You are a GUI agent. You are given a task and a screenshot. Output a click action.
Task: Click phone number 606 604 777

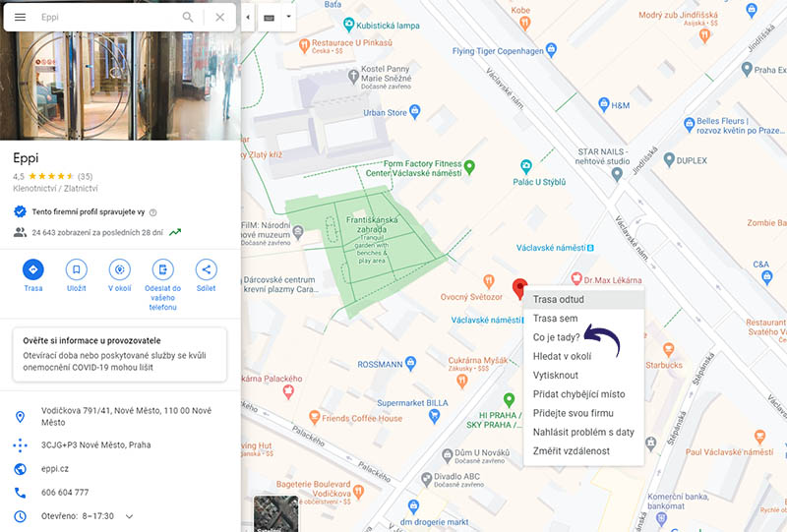pos(65,492)
